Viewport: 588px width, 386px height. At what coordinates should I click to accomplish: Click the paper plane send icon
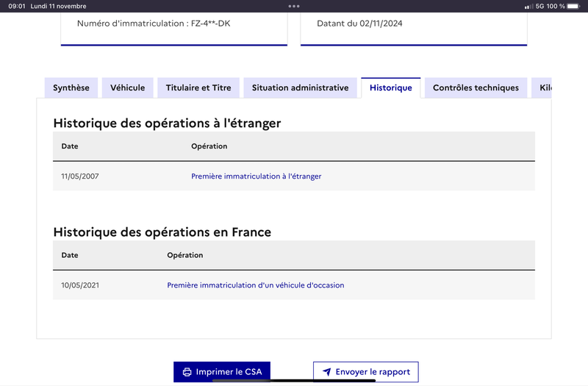point(326,372)
